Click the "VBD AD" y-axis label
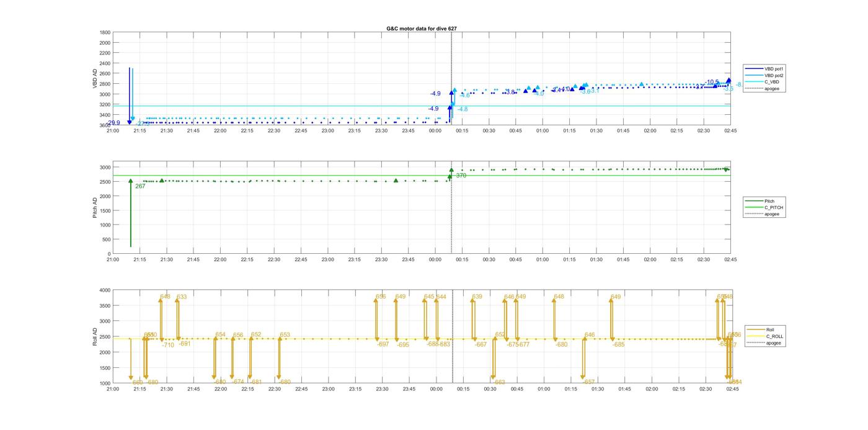The image size is (868, 430). 95,79
